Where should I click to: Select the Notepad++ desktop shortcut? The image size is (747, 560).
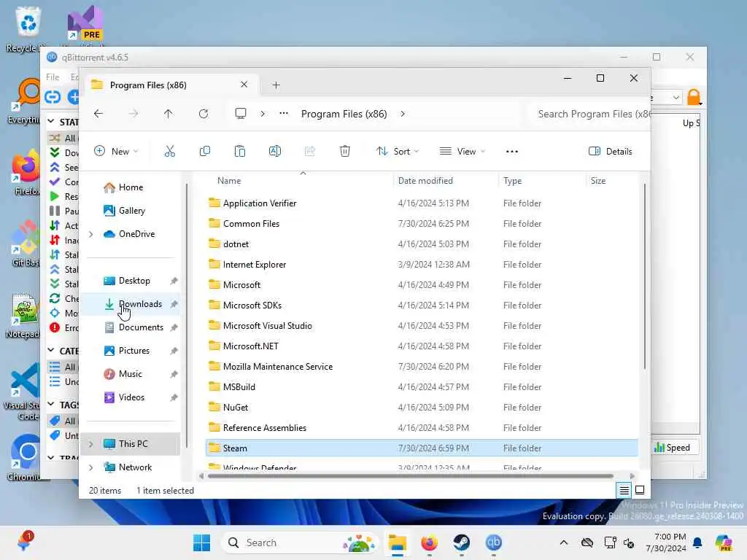coord(23,315)
